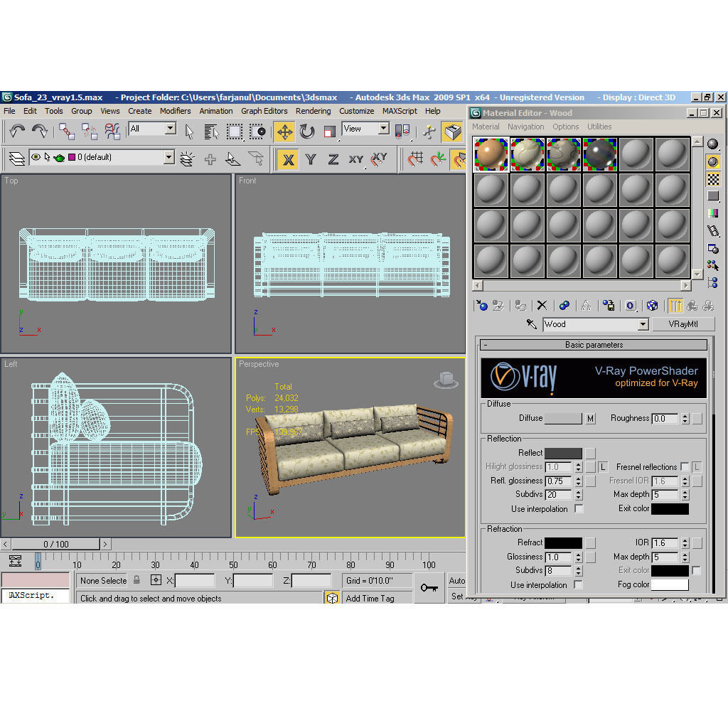Viewport: 728px width, 728px height.
Task: Open the Material Editor Utilities menu
Action: (599, 127)
